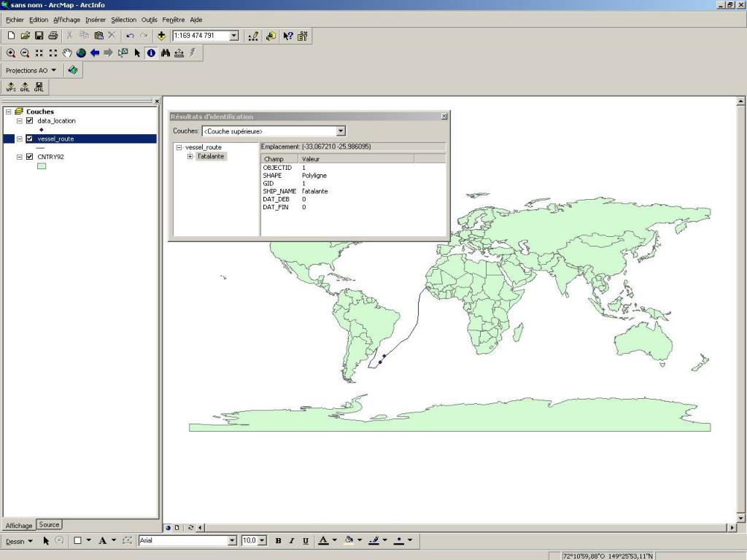747x560 pixels.
Task: Open the Couches layer dropdown in identify window
Action: pyautogui.click(x=341, y=131)
